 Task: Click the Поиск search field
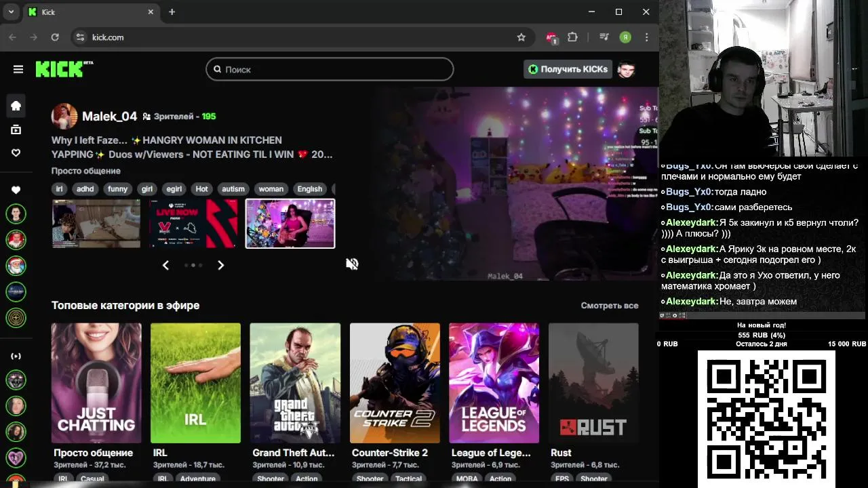pyautogui.click(x=330, y=69)
